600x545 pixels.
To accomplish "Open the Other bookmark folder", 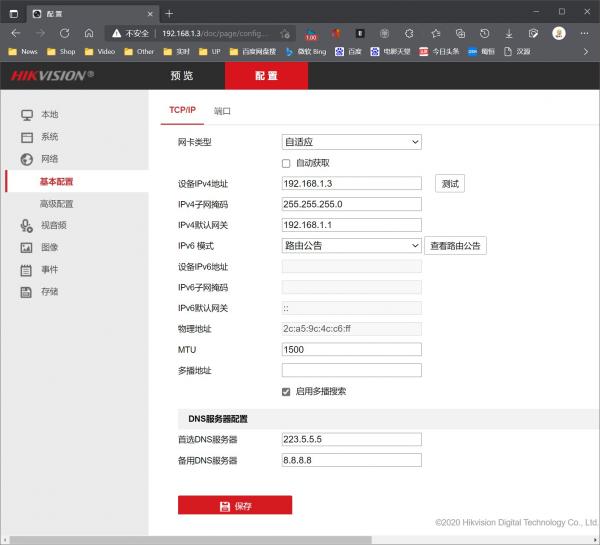I will coord(139,52).
